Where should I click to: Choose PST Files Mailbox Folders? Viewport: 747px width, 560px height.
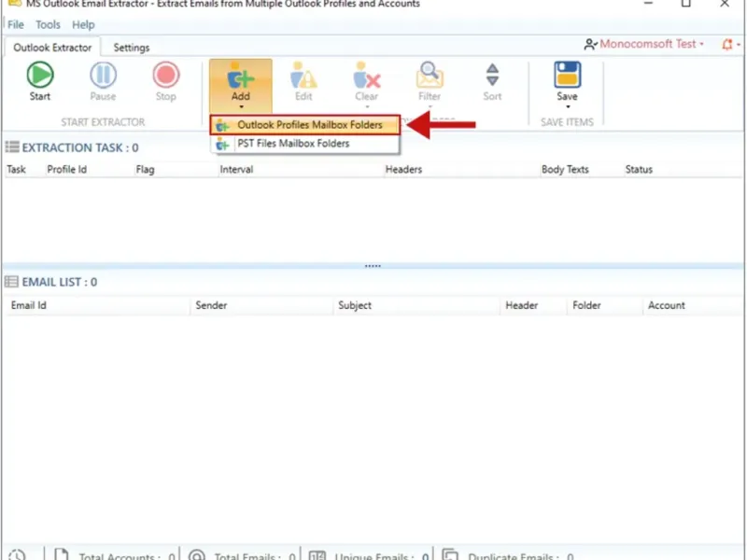coord(305,144)
